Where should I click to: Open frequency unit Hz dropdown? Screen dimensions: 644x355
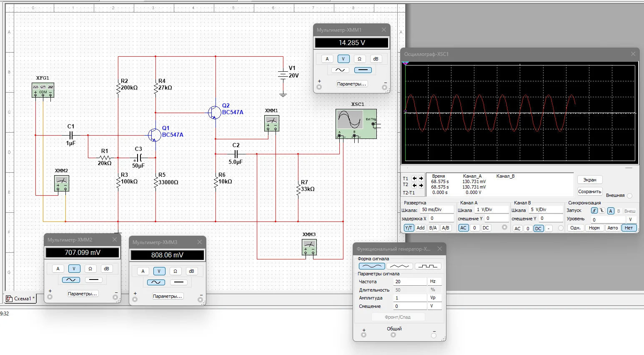coord(435,282)
